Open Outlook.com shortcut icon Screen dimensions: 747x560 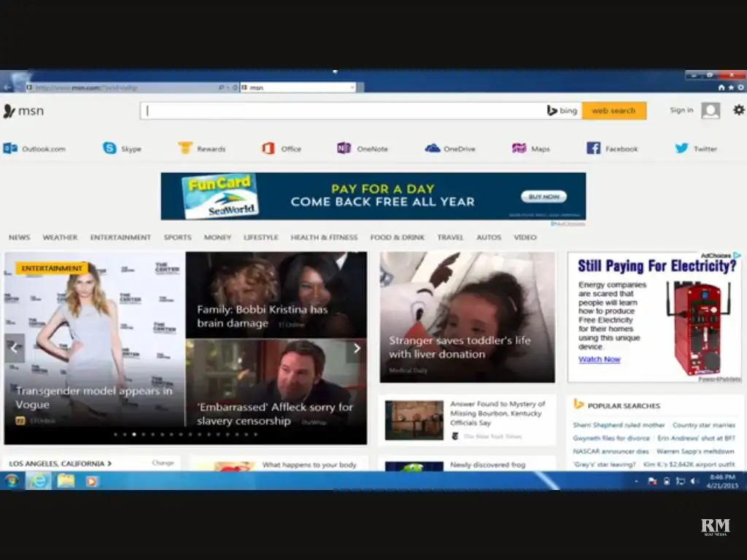[x=10, y=149]
